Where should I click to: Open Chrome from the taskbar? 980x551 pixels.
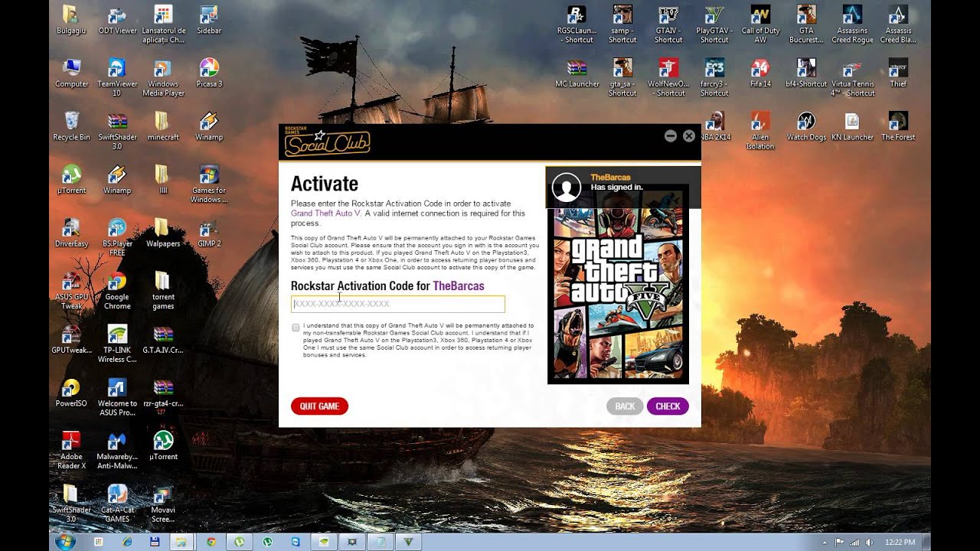click(211, 542)
